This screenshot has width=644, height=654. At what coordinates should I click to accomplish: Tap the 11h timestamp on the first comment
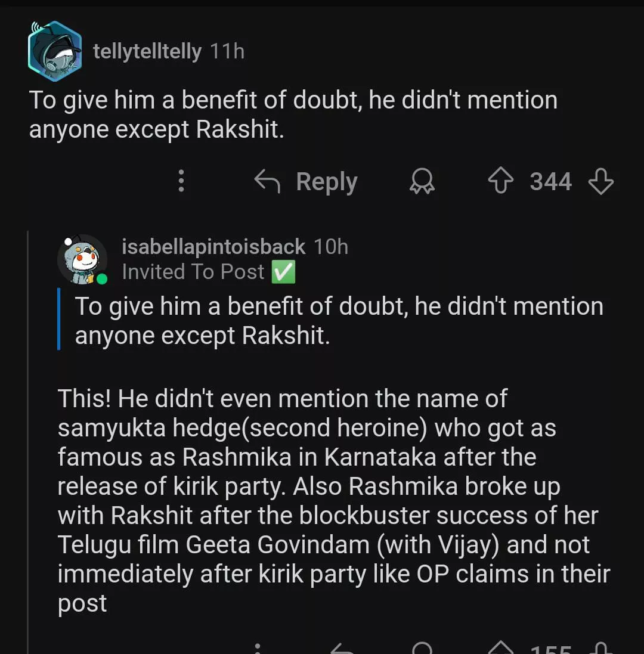pos(227,51)
